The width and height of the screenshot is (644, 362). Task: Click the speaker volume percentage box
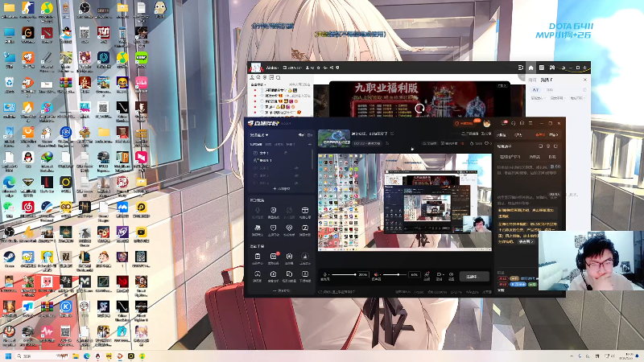pos(415,274)
